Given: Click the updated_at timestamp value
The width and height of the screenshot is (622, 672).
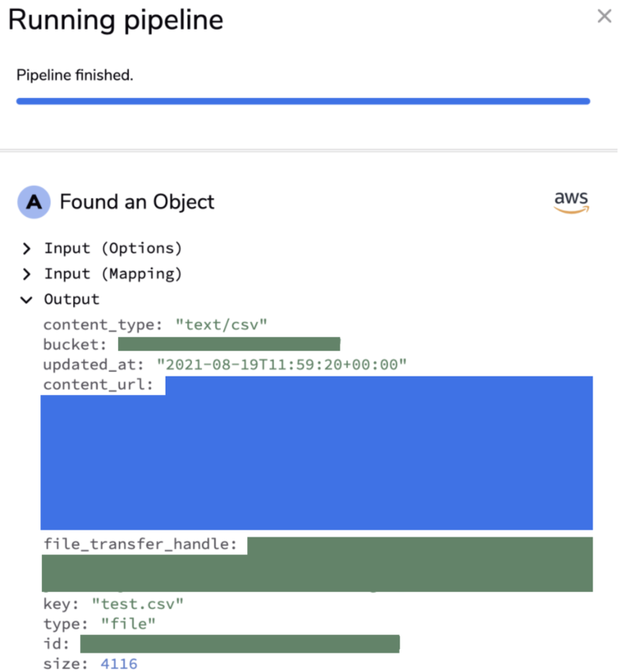Looking at the screenshot, I should click(281, 365).
